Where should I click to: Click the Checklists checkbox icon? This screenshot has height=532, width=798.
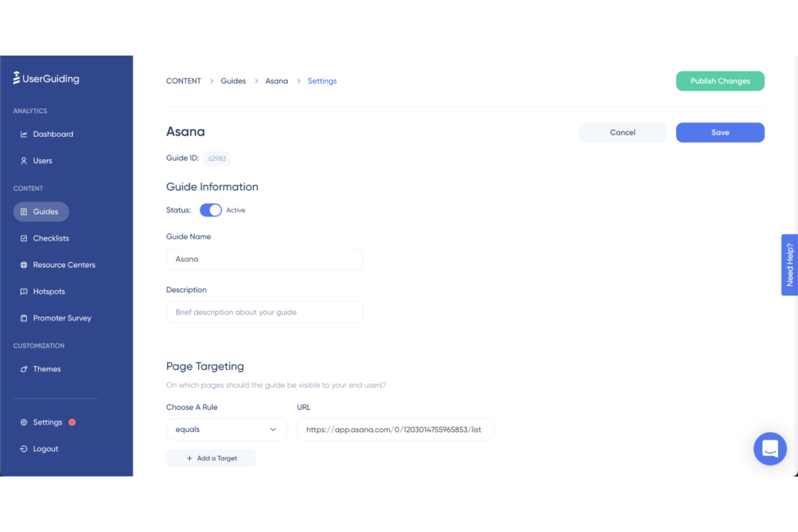(x=24, y=238)
